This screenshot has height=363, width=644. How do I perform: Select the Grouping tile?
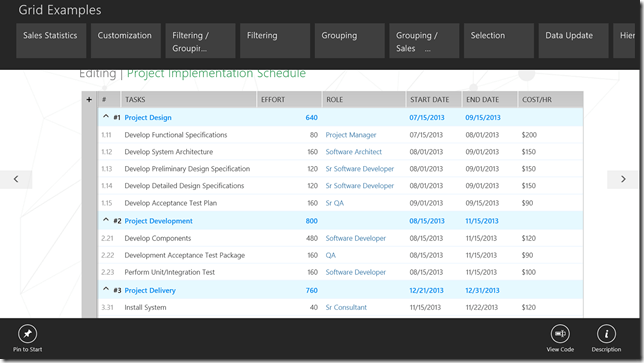click(x=350, y=41)
